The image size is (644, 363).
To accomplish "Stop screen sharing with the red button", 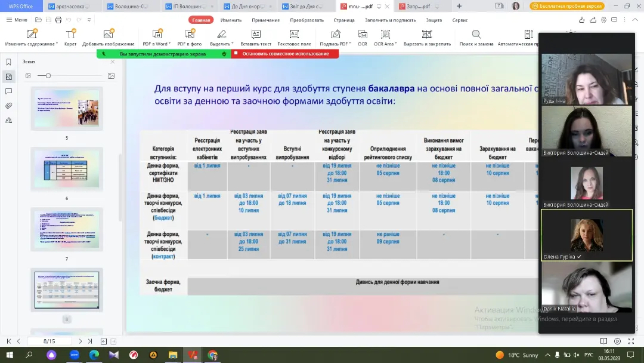I will [x=285, y=54].
